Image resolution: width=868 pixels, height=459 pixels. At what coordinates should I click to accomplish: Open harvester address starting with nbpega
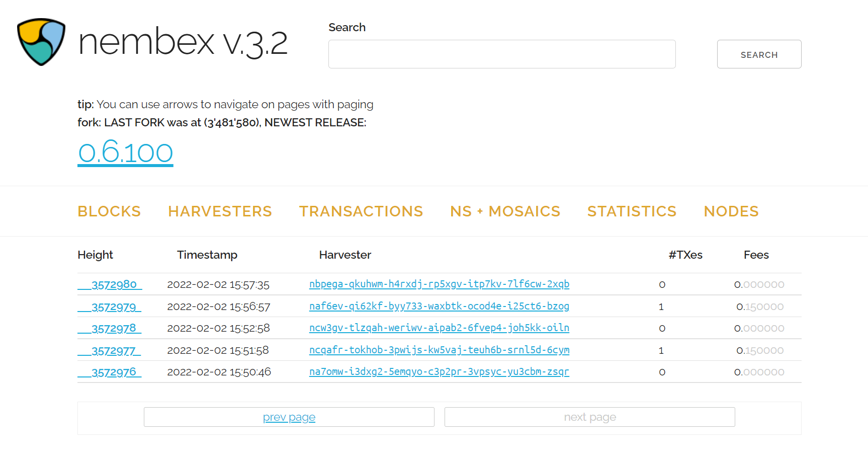click(439, 284)
